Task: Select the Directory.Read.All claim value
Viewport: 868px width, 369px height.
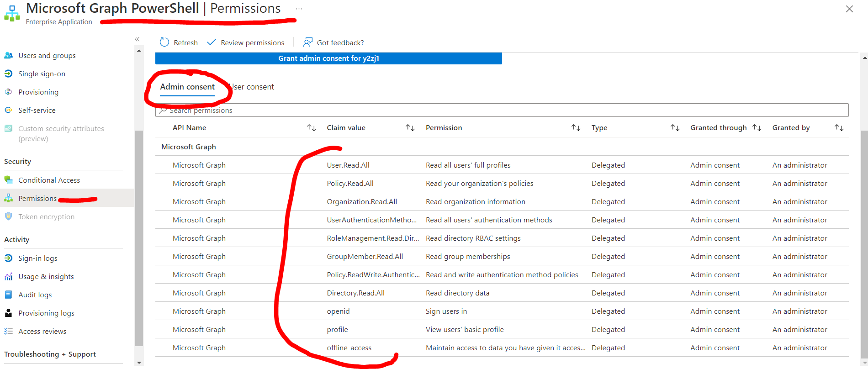Action: 355,293
